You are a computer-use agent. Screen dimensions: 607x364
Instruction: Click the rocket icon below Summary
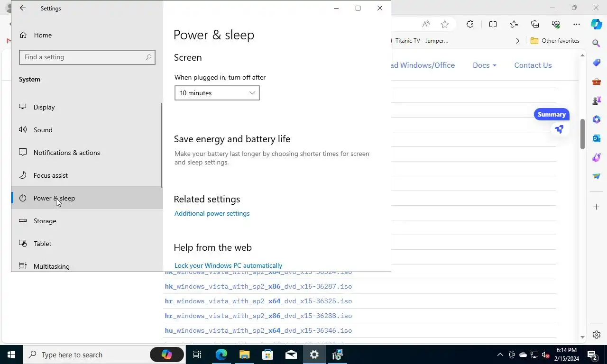point(560,129)
